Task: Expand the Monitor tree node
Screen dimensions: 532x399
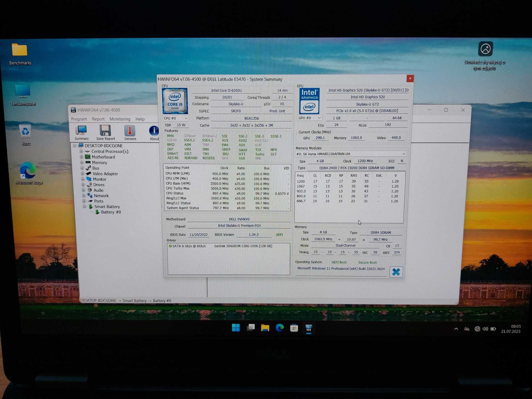Action: coord(83,179)
